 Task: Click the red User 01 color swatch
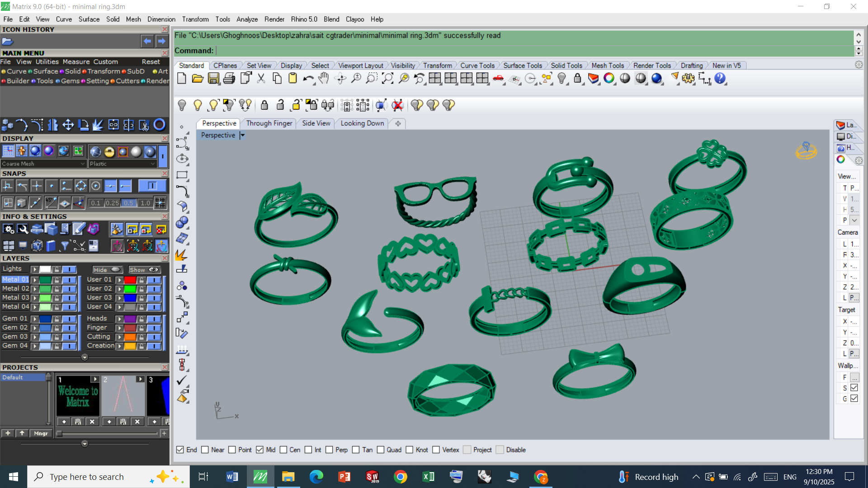pyautogui.click(x=130, y=280)
